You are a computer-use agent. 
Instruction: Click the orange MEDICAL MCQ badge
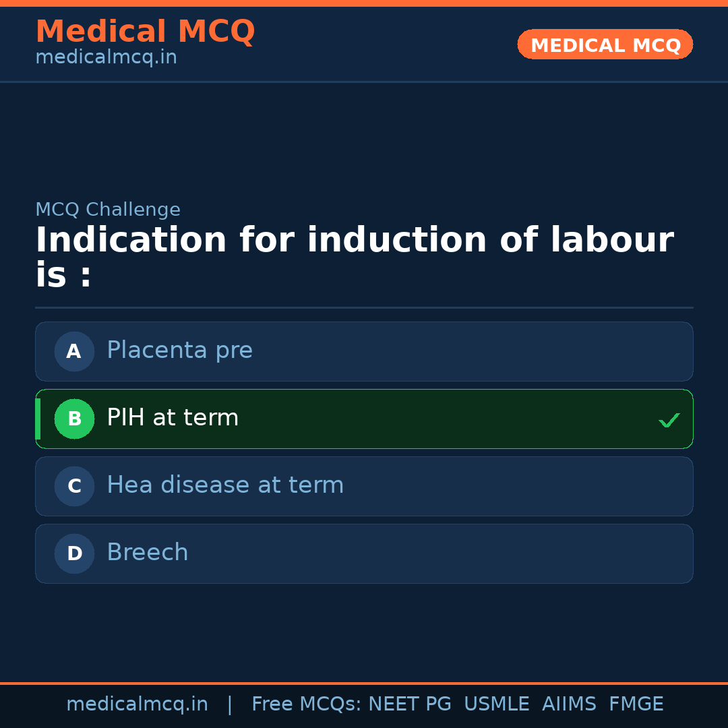(x=605, y=44)
